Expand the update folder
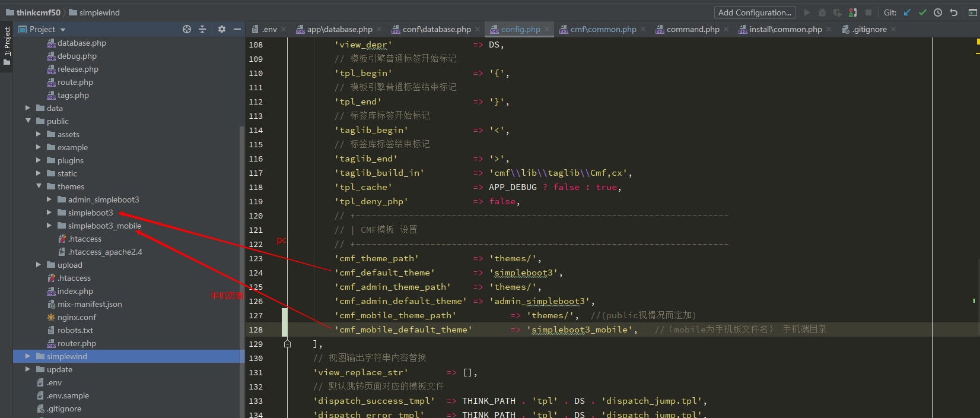The image size is (980, 418). point(28,369)
